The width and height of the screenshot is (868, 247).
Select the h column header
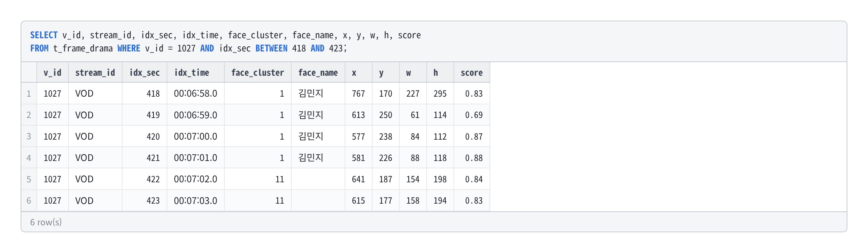(x=440, y=72)
